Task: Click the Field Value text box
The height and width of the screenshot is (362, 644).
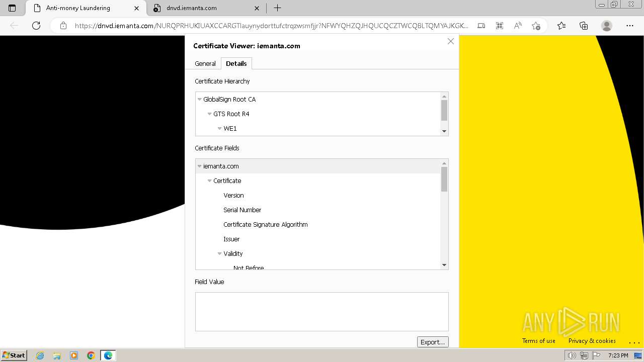Action: (x=322, y=312)
